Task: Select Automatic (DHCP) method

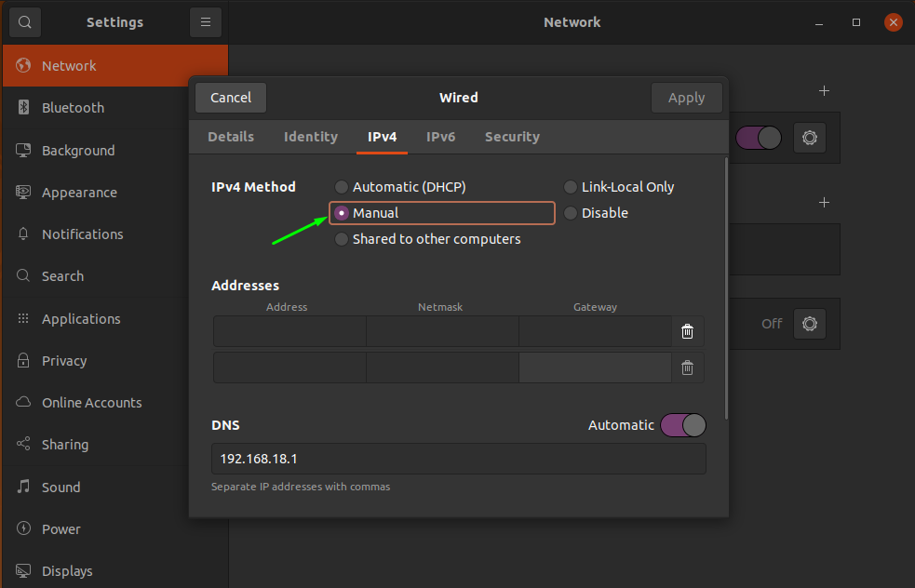Action: [x=400, y=187]
